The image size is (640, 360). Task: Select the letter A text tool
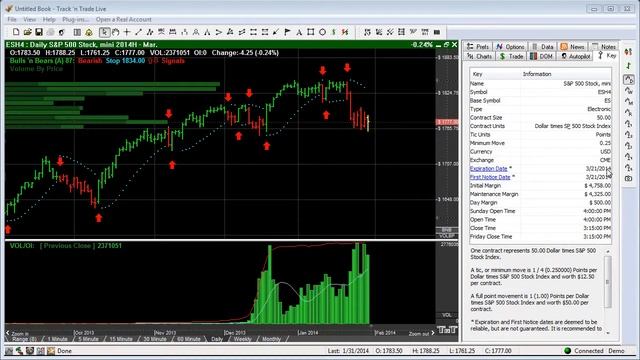click(299, 32)
